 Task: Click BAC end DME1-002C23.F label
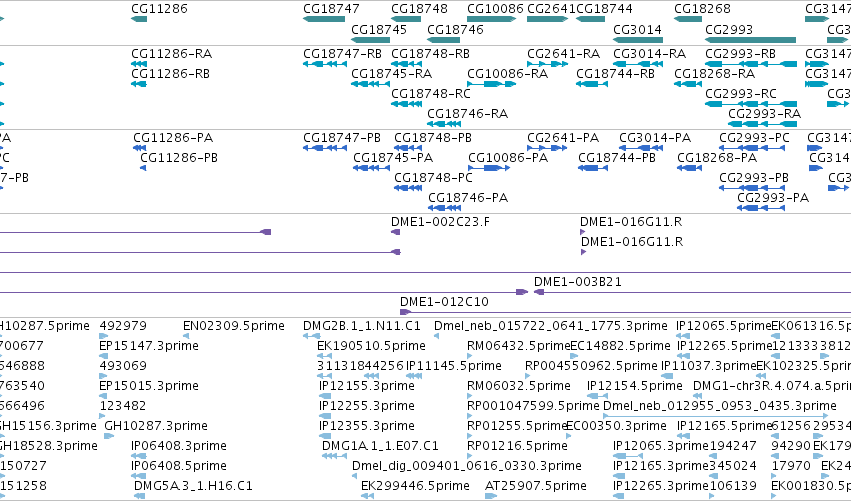click(x=440, y=222)
